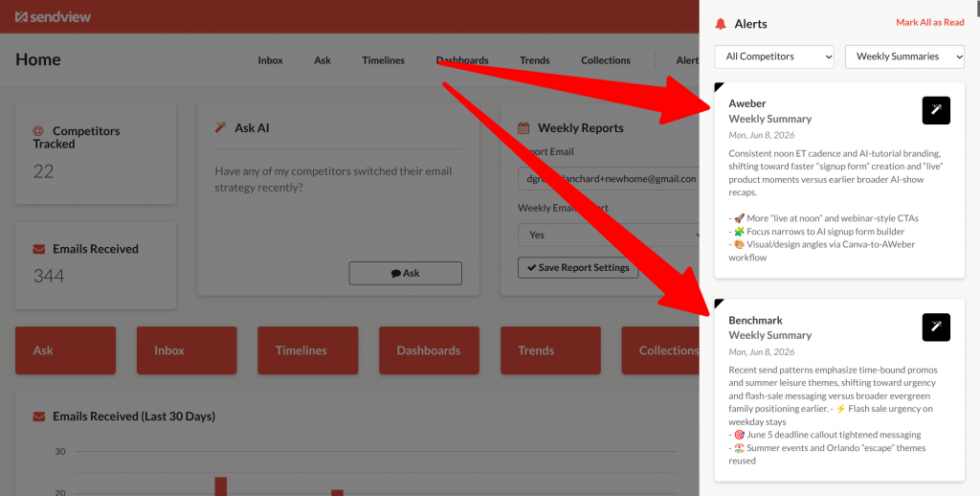Open the All Competitors dropdown
This screenshot has height=496, width=980.
(773, 56)
